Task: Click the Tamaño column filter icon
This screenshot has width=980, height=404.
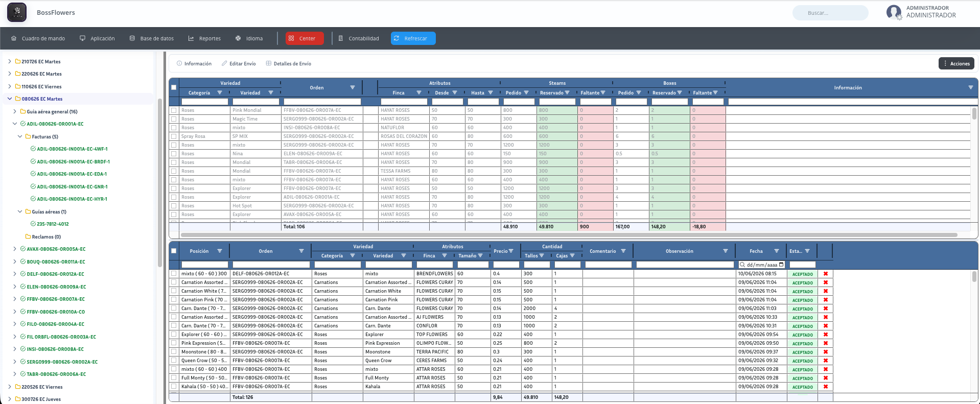Action: 480,255
